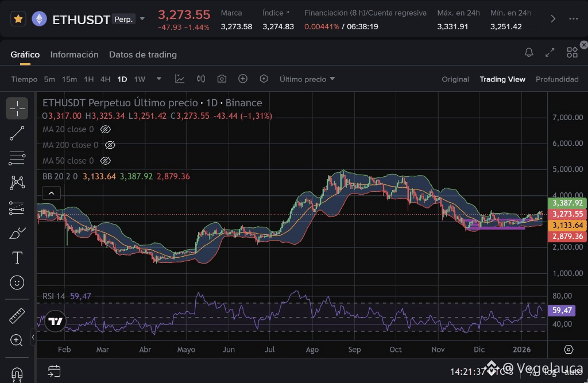Toggle visibility of MA 20 indicator
The width and height of the screenshot is (588, 383).
105,130
